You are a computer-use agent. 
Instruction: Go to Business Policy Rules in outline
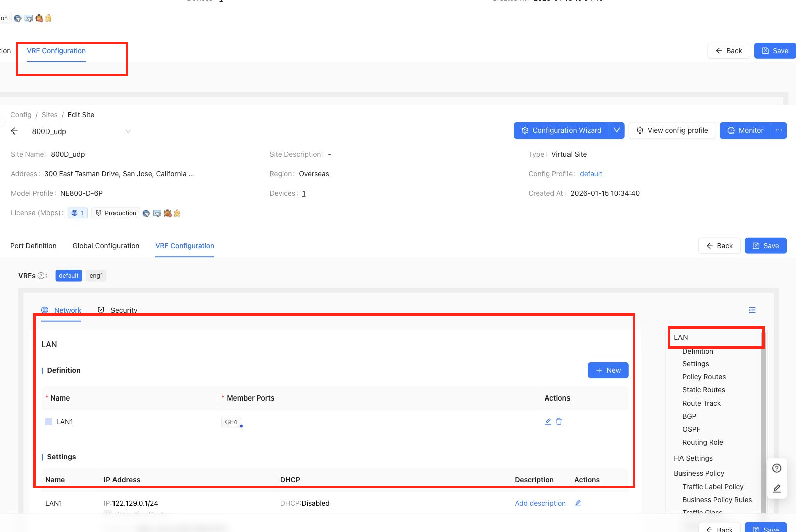tap(717, 500)
